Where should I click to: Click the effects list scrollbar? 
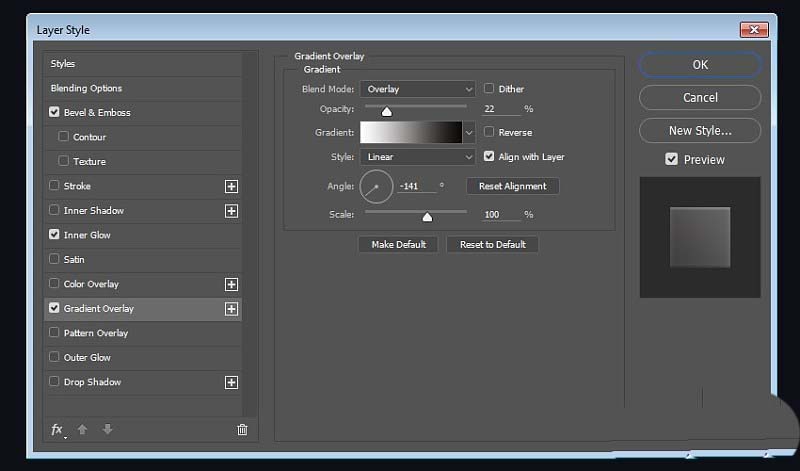pyautogui.click(x=249, y=234)
